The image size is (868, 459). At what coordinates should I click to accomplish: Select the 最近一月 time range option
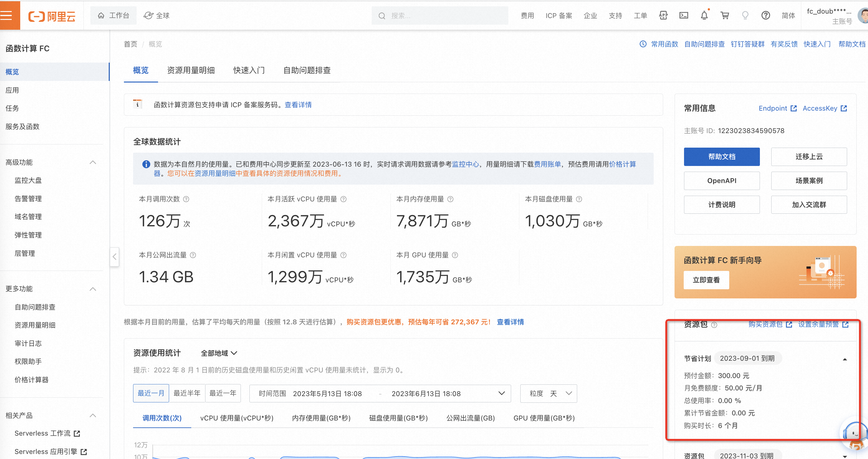click(150, 393)
